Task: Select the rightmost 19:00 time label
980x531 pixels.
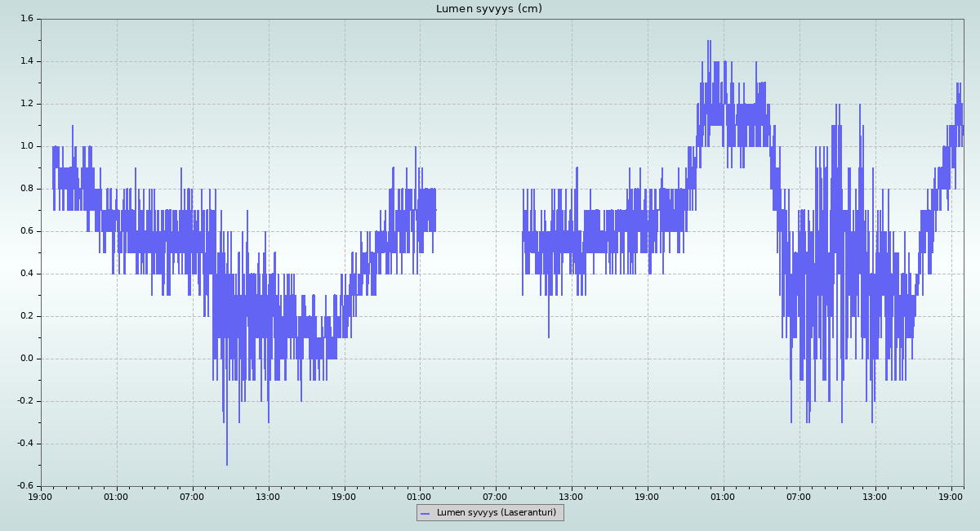Action: pyautogui.click(x=951, y=497)
